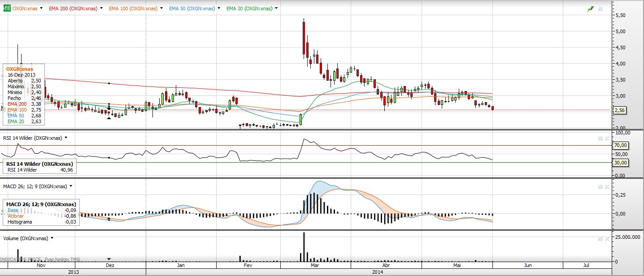The image size is (644, 276).
Task: Open the OXGN:xnas instrument dropdown
Action: click(42, 9)
